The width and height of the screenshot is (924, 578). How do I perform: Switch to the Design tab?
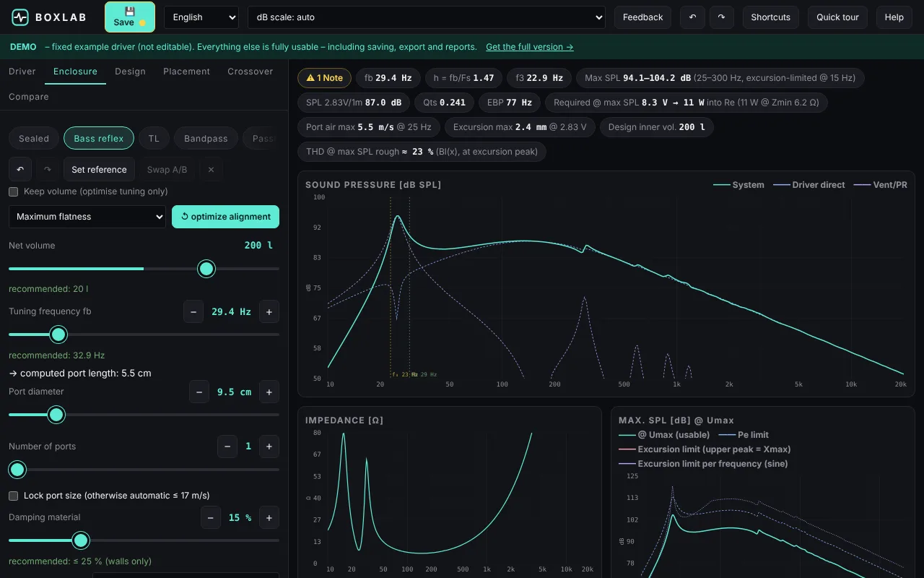pyautogui.click(x=130, y=72)
